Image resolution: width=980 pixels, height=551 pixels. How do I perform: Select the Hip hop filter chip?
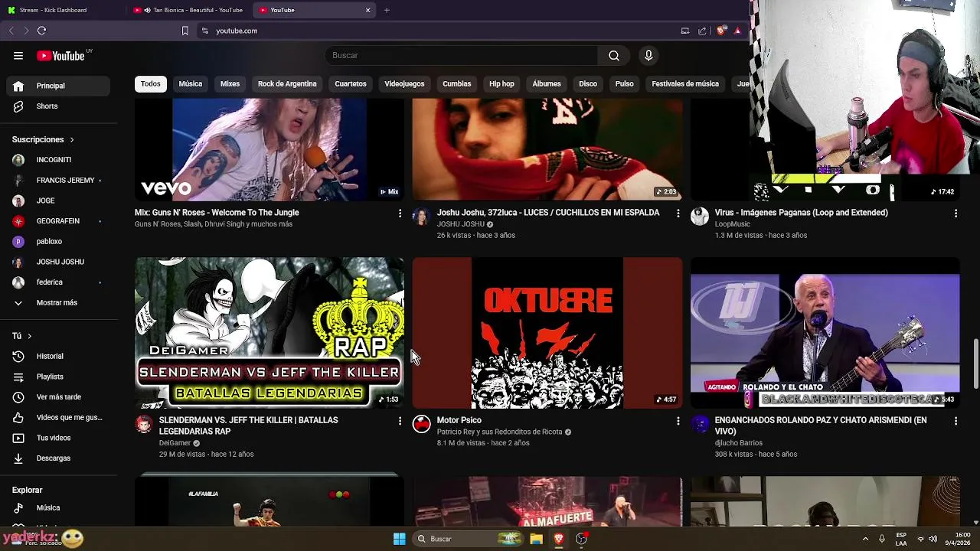[x=501, y=83]
